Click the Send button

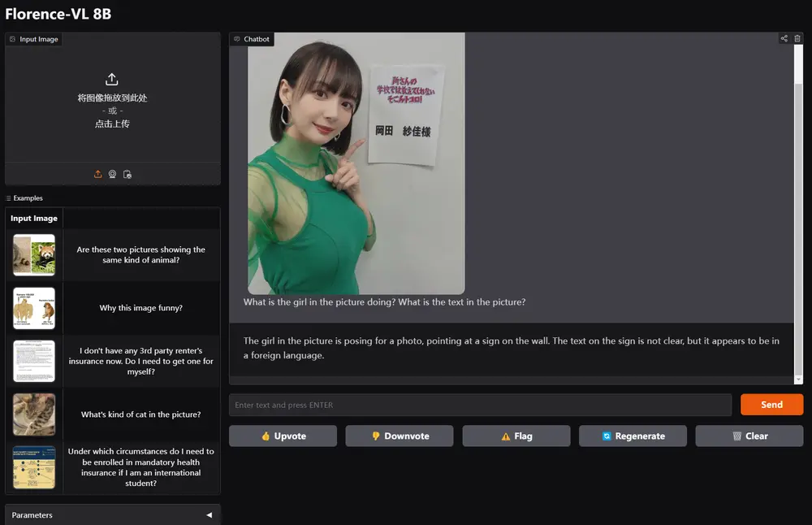(771, 405)
